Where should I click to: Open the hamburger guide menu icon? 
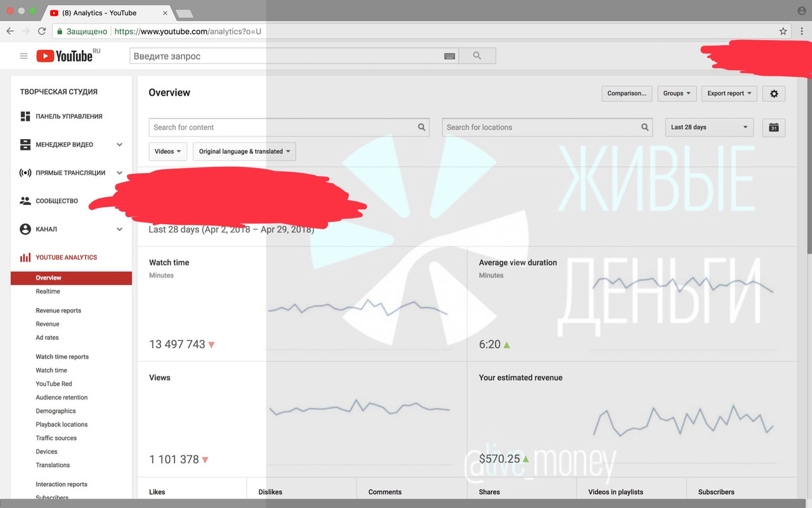23,56
